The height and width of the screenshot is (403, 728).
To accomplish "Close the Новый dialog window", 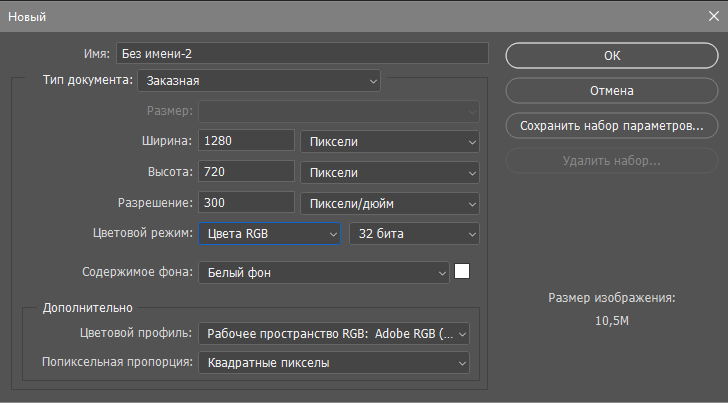I will pyautogui.click(x=714, y=16).
